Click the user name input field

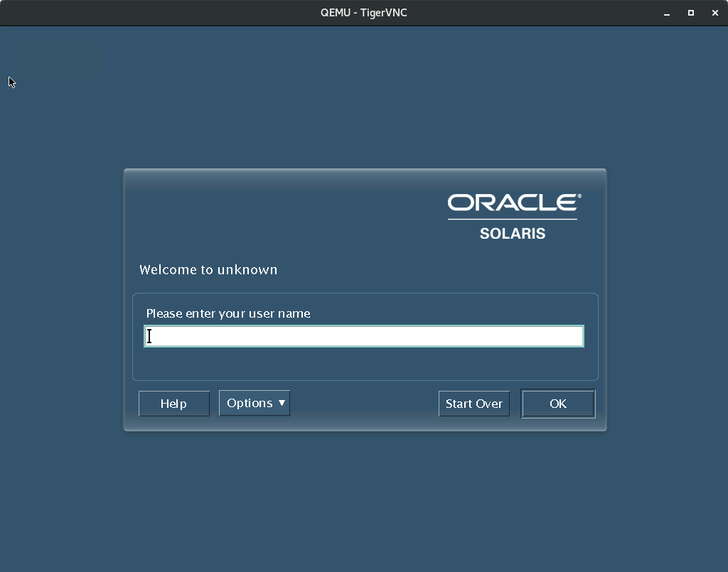click(x=364, y=336)
